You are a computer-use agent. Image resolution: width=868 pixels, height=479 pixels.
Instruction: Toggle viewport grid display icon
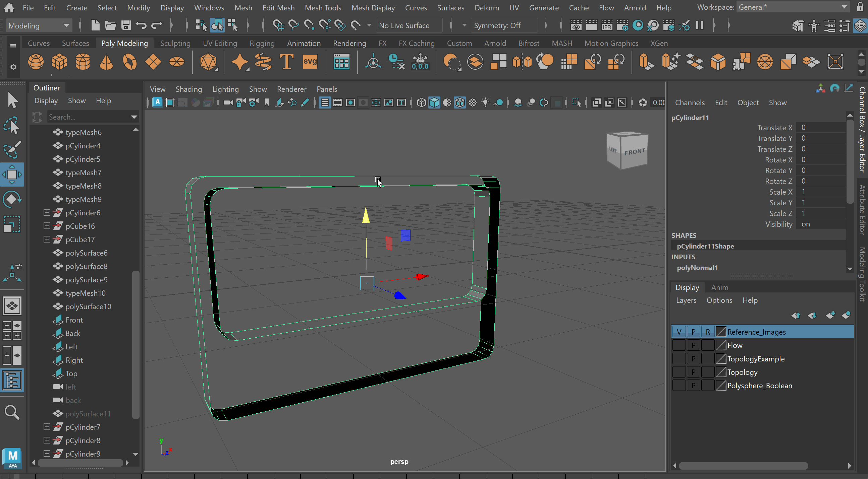tap(325, 103)
